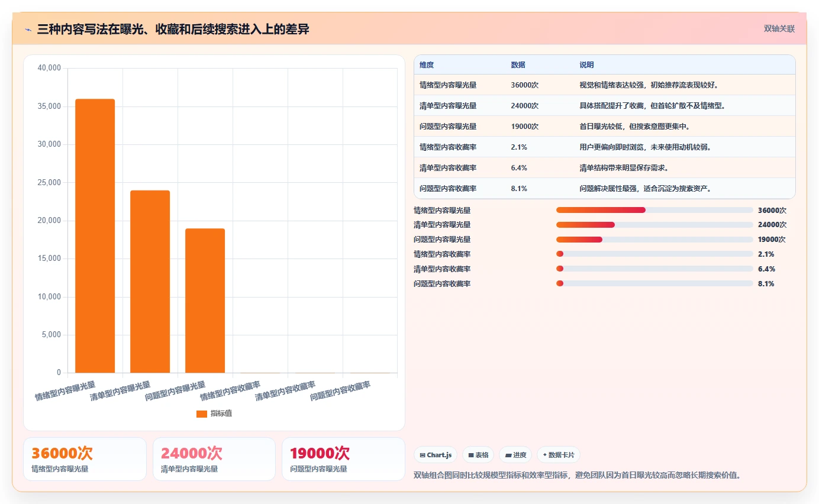Click the tallest bar for 情绪型内容曝光量
Screen dimensions: 819x504
[x=95, y=236]
